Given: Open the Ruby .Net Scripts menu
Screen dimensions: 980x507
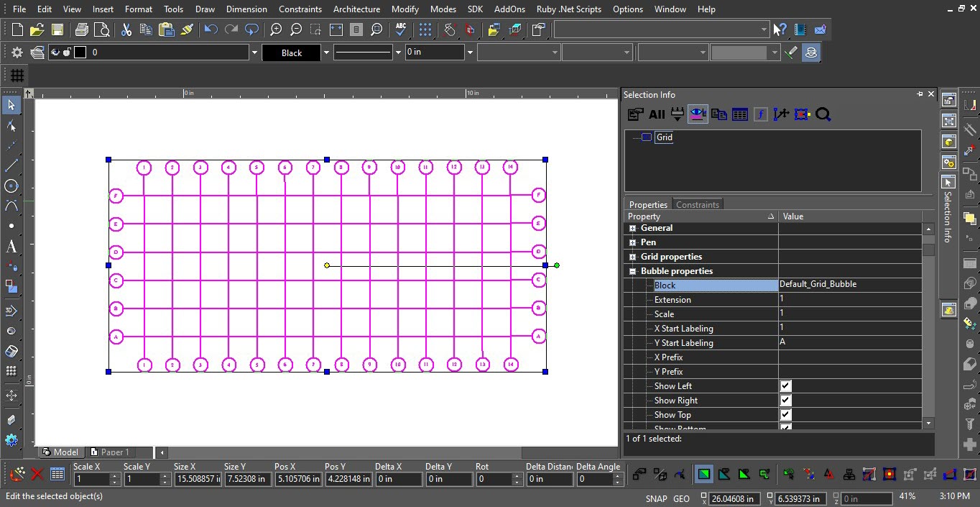Looking at the screenshot, I should [x=569, y=9].
